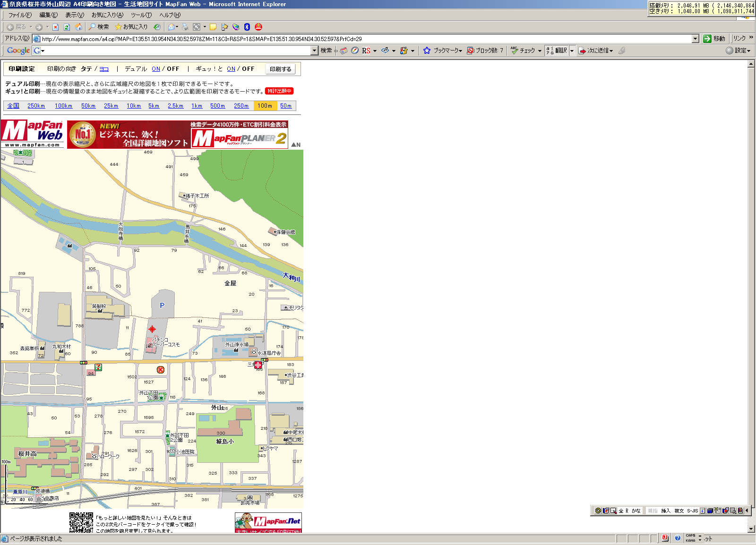This screenshot has width=756, height=545.
Task: Click the Mail envelope icon
Action: (172, 27)
